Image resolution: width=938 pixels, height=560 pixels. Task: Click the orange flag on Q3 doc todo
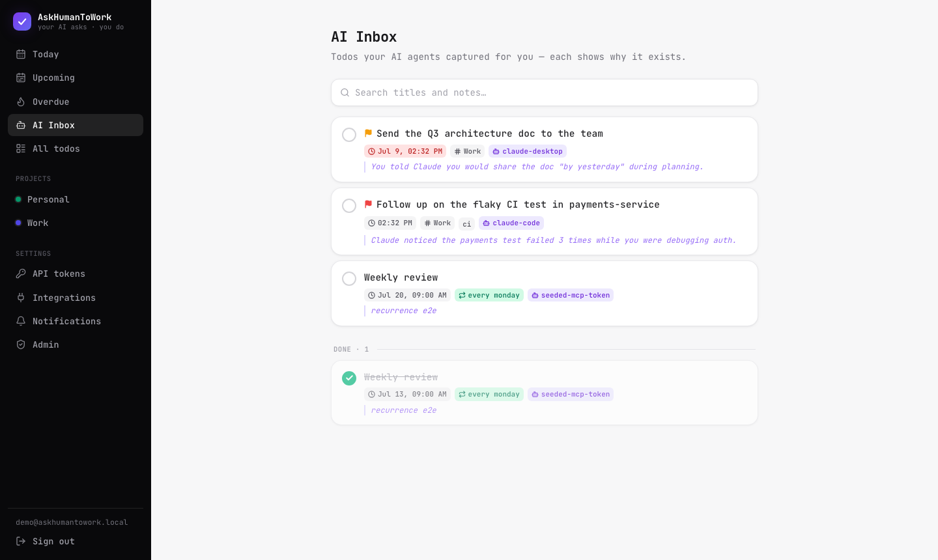tap(368, 133)
